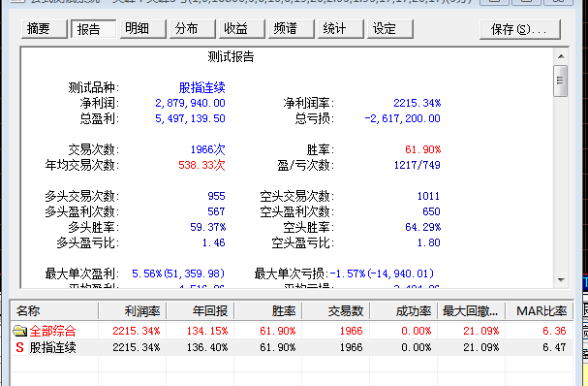Viewport: 588px width, 386px height.
Task: Sort by the MAR比率 column header
Action: pyautogui.click(x=540, y=311)
